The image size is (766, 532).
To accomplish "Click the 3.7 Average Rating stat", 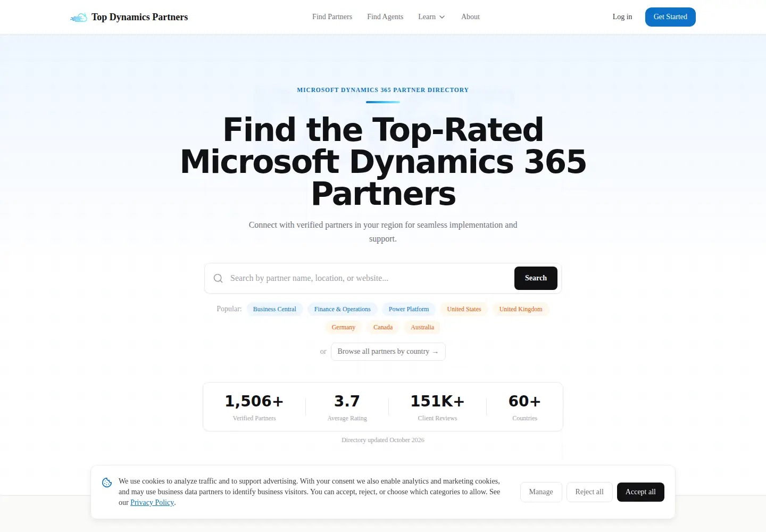I will coord(347,407).
